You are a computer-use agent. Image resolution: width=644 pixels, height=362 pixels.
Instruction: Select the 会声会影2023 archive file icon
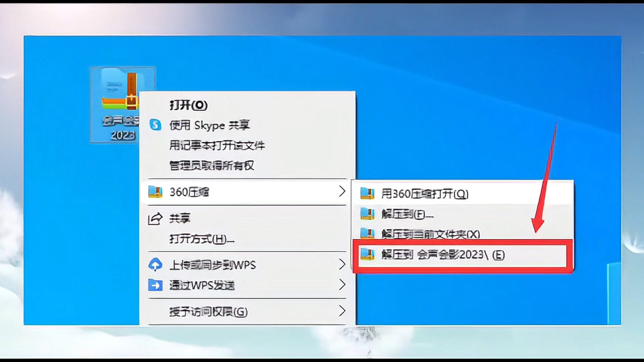click(123, 105)
